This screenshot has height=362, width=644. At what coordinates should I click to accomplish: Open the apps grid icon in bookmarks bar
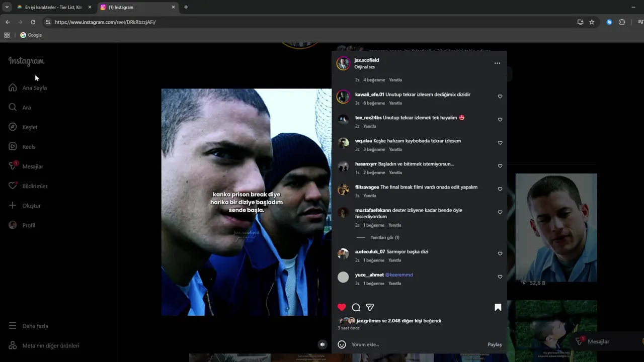click(x=7, y=35)
